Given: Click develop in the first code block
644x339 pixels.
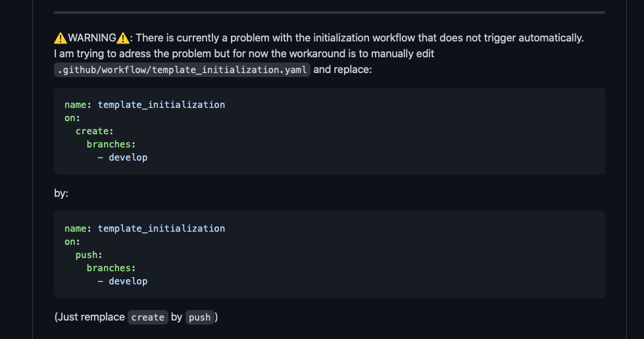Looking at the screenshot, I should click(128, 157).
